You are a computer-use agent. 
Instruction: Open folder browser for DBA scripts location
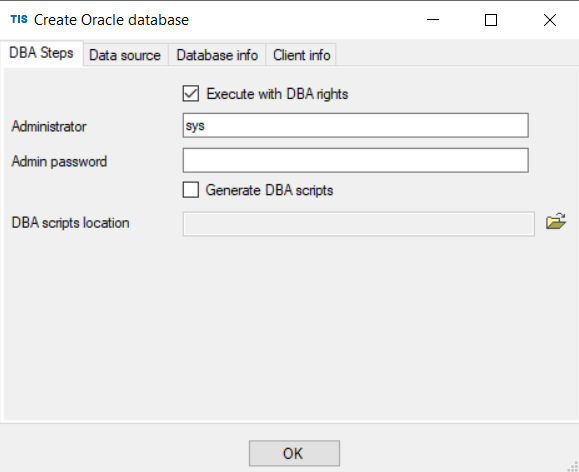tap(556, 222)
